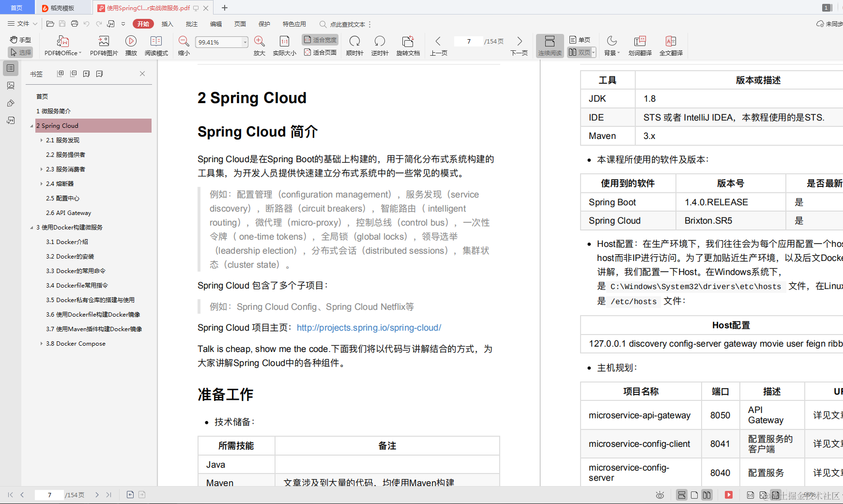Open 全文翻译 full-text translation
Screen dimensions: 843x504
[x=671, y=45]
